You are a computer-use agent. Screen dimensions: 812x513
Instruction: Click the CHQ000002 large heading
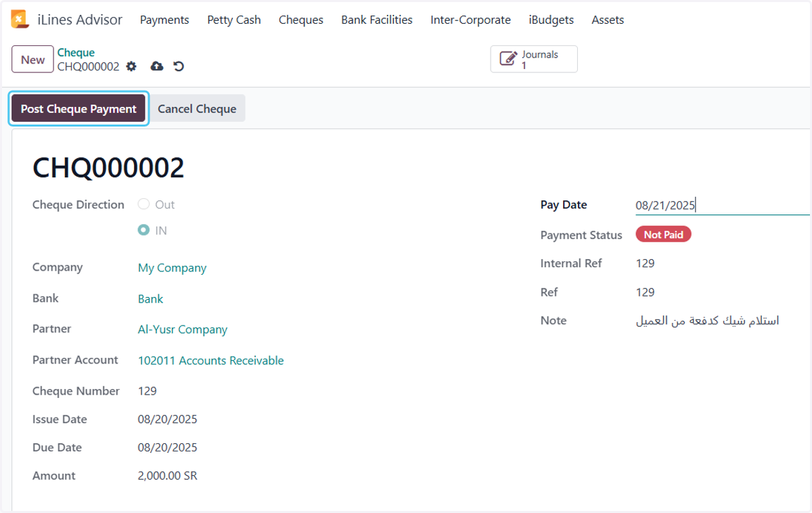click(x=108, y=168)
